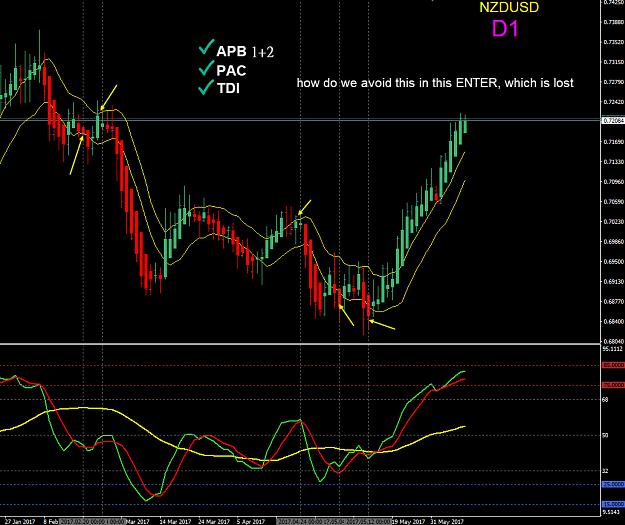Click price scale value 0.72420
Image resolution: width=625 pixels, height=525 pixels.
(614, 102)
